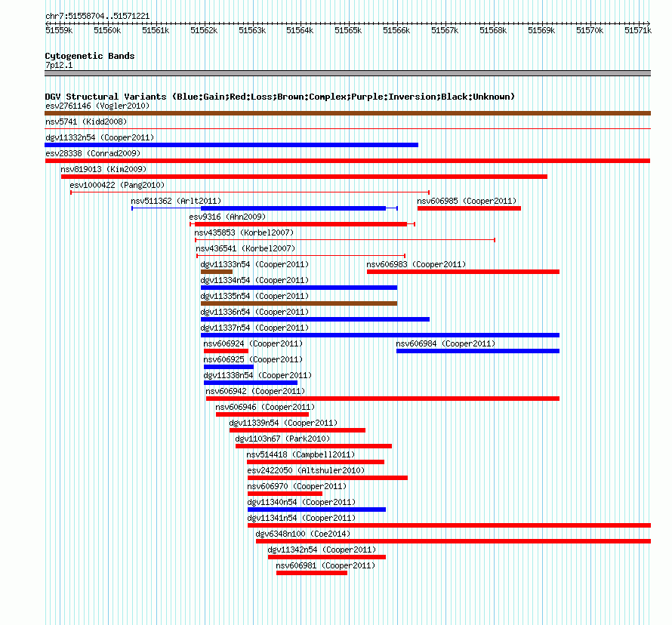This screenshot has height=625, width=672.
Task: Click the red dgv1103n67 loss bar
Action: pos(313,446)
